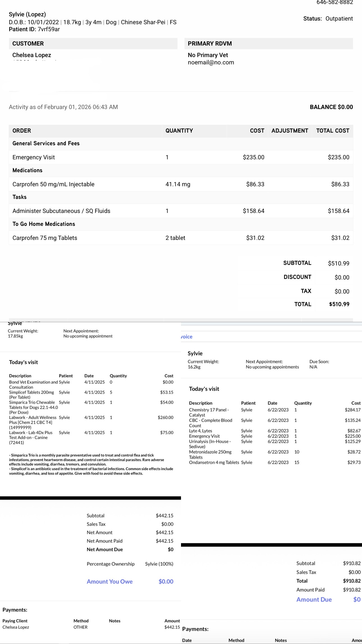Click the noemail@no.com email address

211,62
